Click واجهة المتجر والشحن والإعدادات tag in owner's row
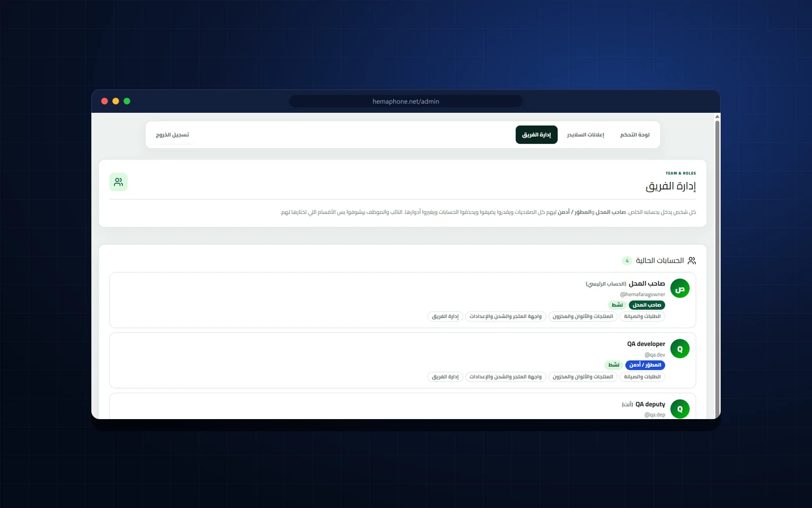Image resolution: width=812 pixels, height=508 pixels. click(x=505, y=316)
